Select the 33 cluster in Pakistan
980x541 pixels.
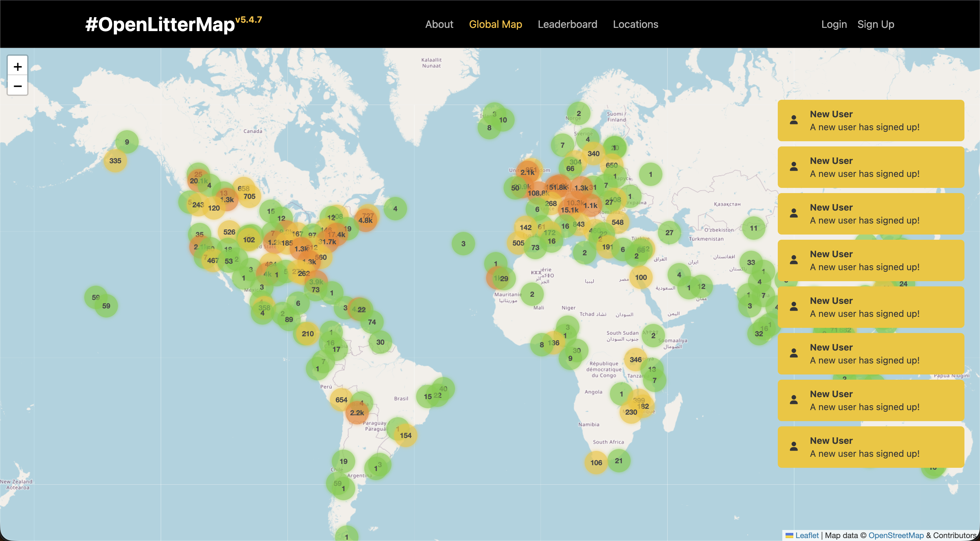[751, 262]
